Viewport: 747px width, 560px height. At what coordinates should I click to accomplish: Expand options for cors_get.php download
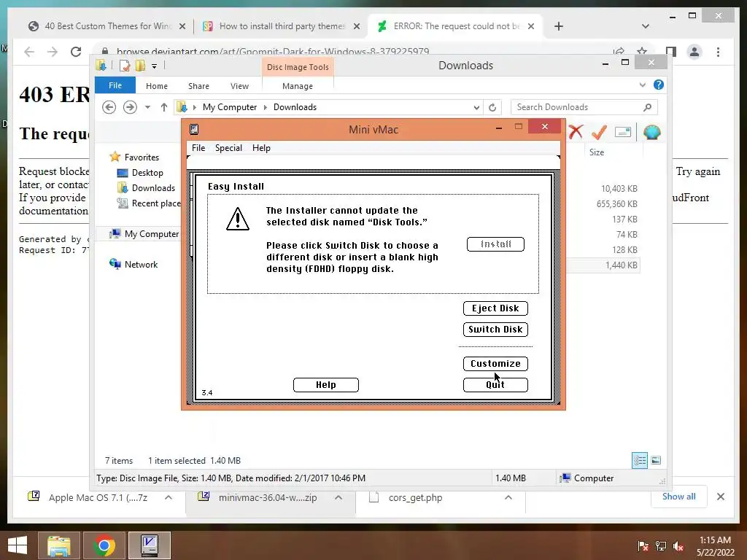(508, 497)
